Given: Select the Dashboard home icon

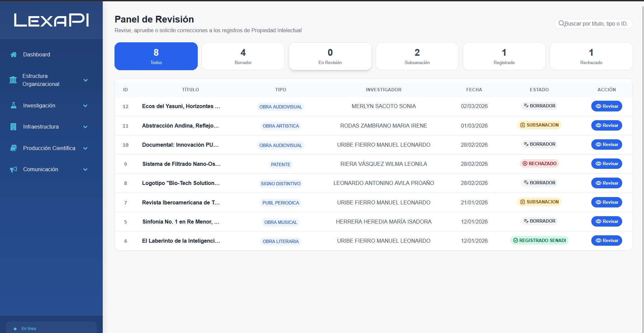Looking at the screenshot, I should click(x=13, y=54).
